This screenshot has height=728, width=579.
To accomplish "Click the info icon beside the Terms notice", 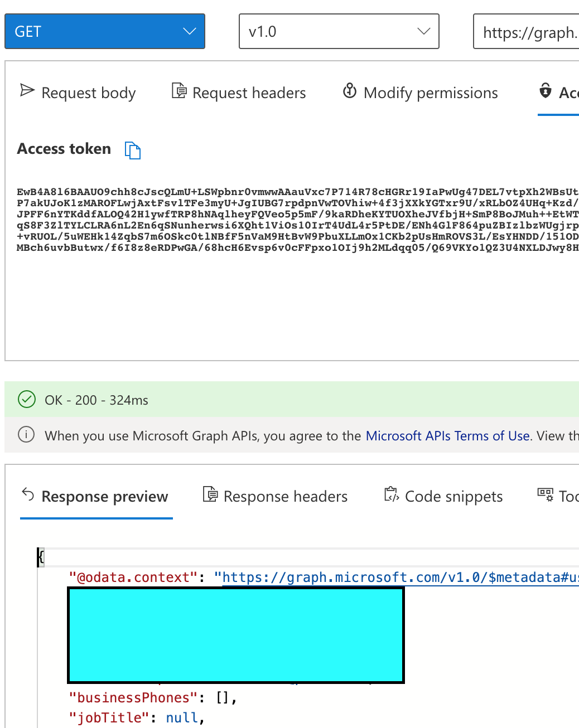I will 26,435.
